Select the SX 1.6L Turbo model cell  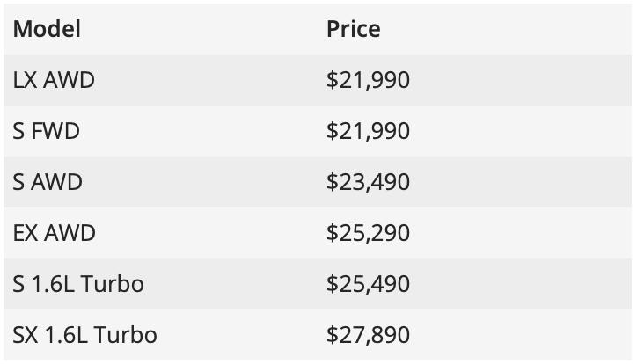coord(85,336)
